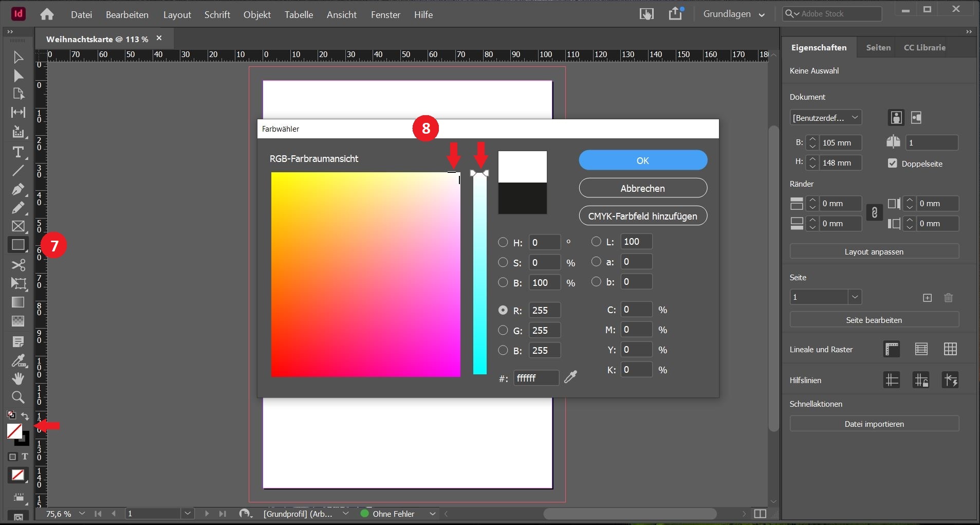Screen dimensions: 980x525
Task: Click the delete page trash icon
Action: [948, 298]
